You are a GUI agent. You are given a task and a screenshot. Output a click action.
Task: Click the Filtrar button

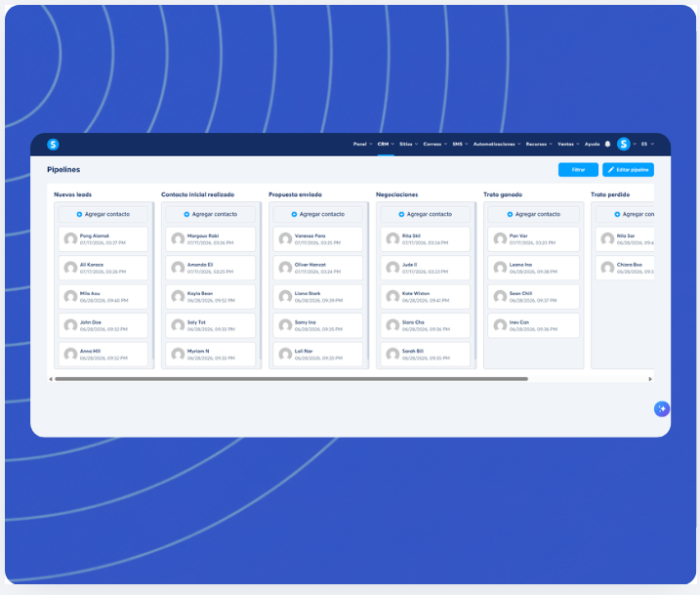click(x=578, y=170)
